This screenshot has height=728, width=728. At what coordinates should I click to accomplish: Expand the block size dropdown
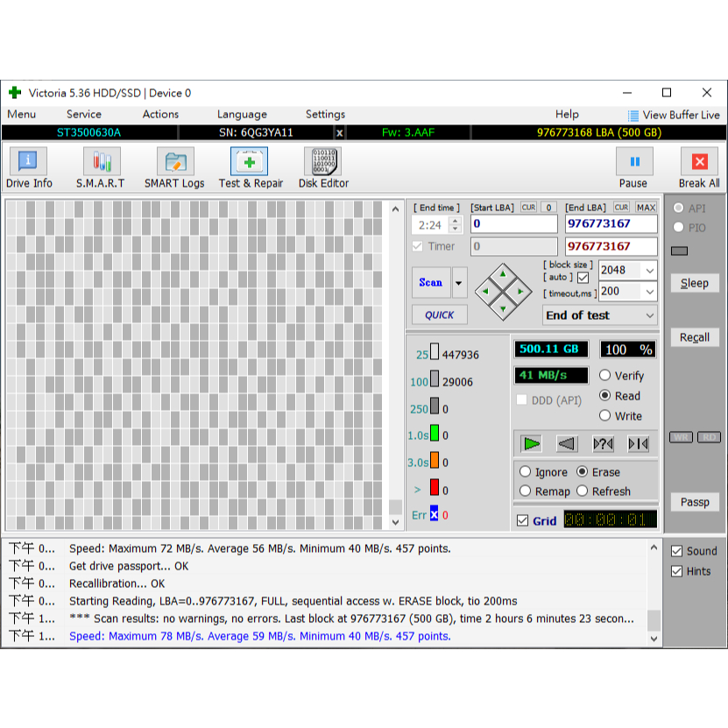click(x=649, y=270)
